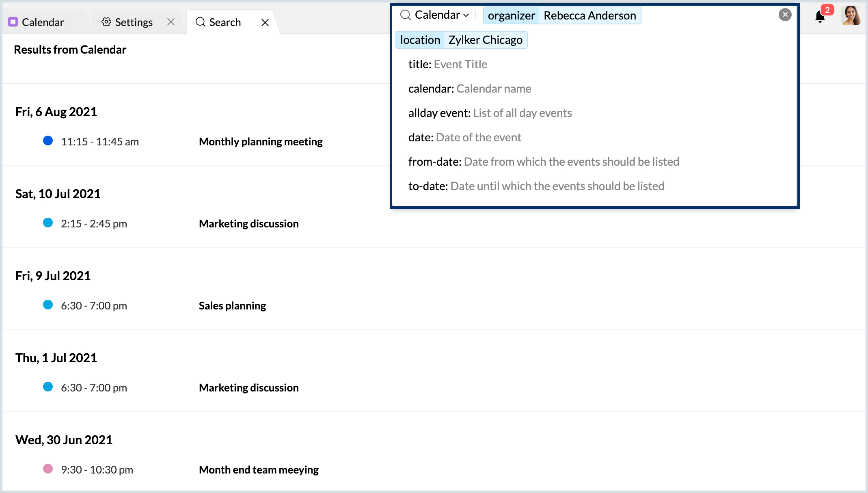Image resolution: width=868 pixels, height=493 pixels.
Task: Select the location Zylker Chicago filter chip
Action: tap(461, 40)
